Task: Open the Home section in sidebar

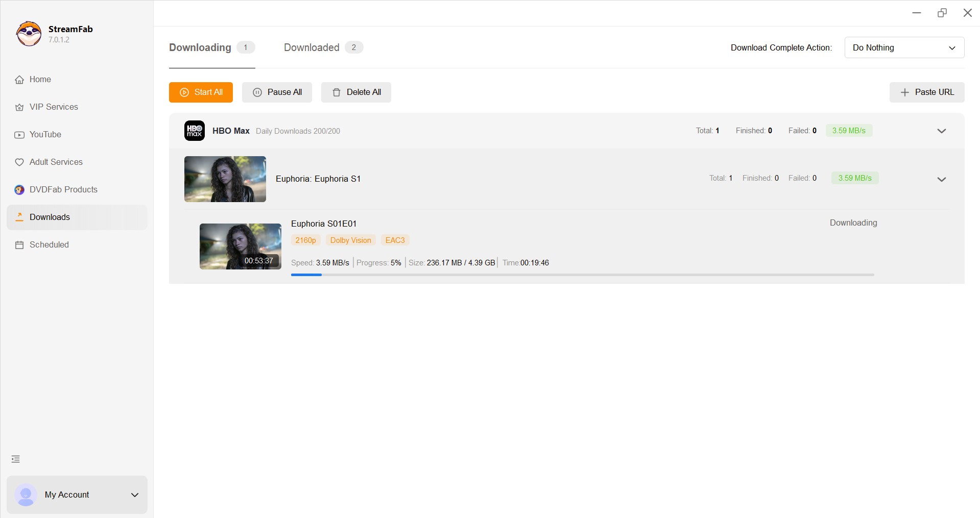Action: (x=40, y=79)
